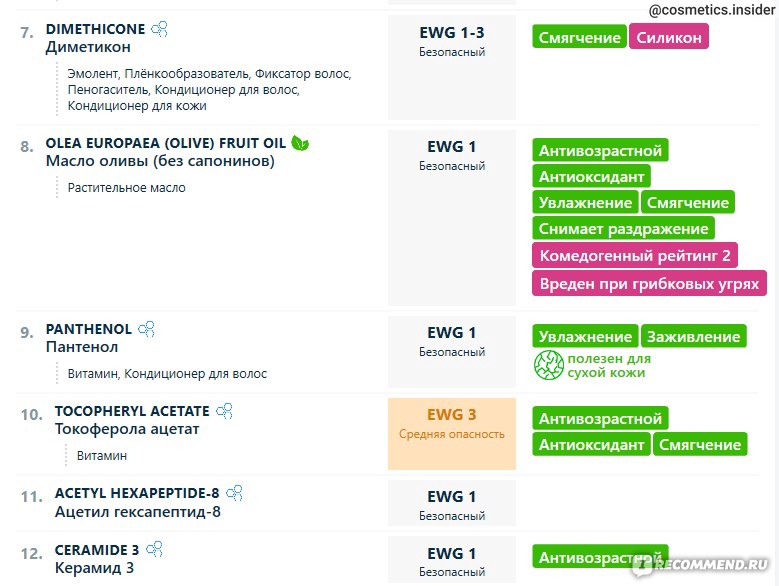Select the Заживление tag for Panthenol
Screen dimensions: 779x586
694,336
